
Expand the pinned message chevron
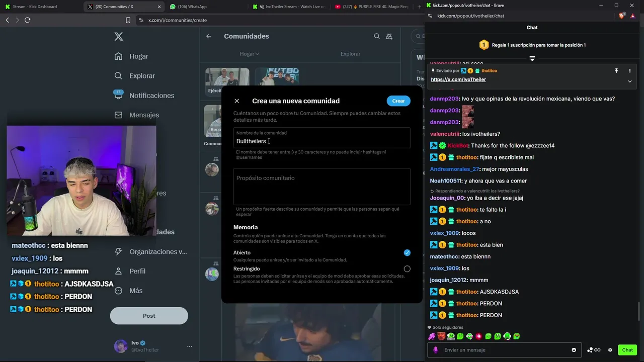point(629,81)
